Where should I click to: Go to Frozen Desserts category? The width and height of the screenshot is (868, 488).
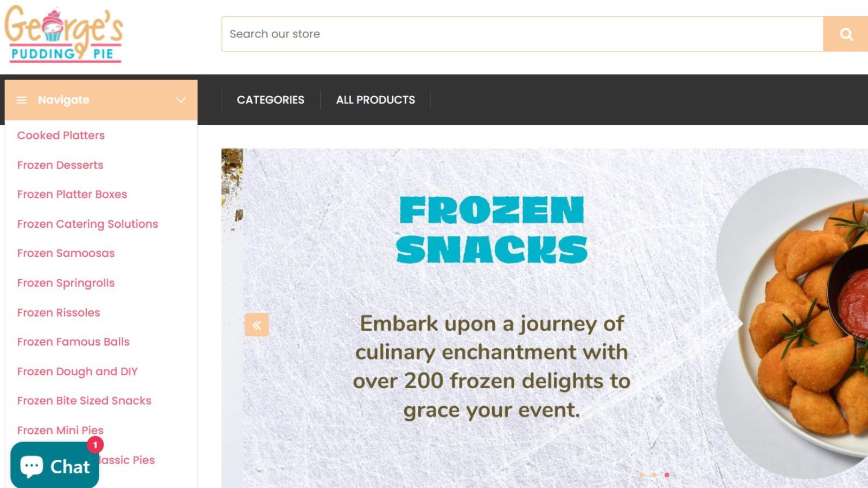point(60,165)
